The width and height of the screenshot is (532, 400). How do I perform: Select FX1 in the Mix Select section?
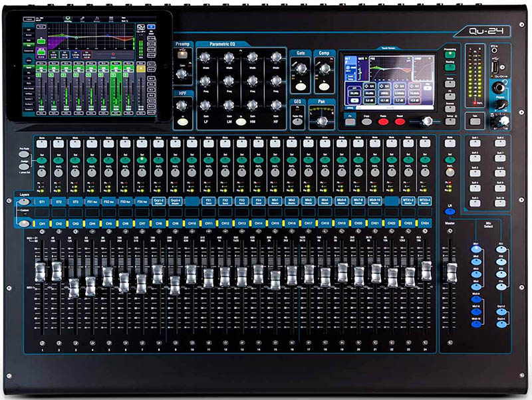501,249
